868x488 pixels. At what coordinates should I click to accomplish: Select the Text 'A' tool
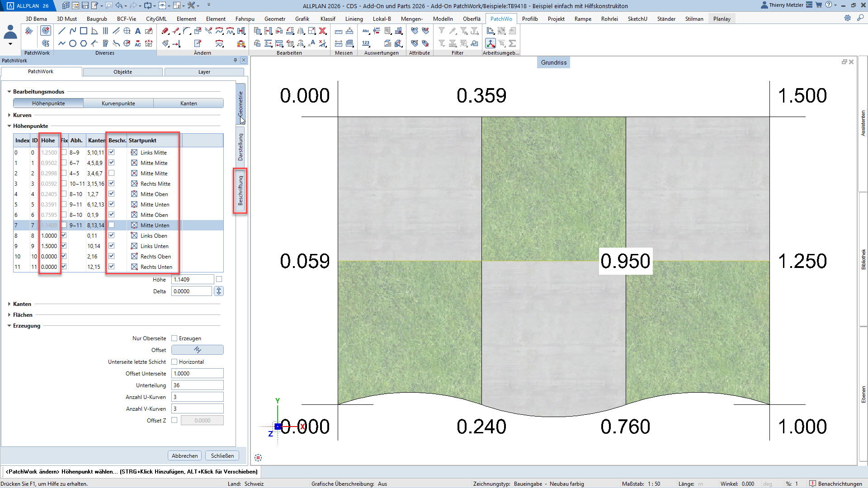(138, 31)
